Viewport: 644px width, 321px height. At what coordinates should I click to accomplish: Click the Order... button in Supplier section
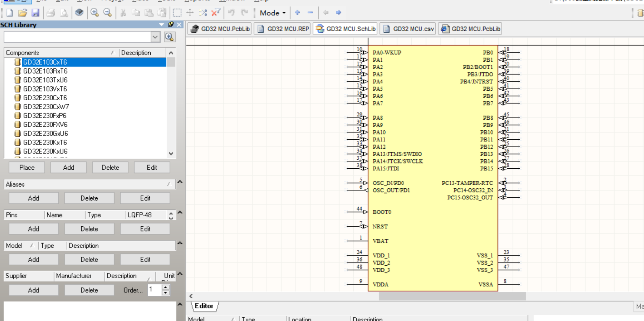(133, 290)
